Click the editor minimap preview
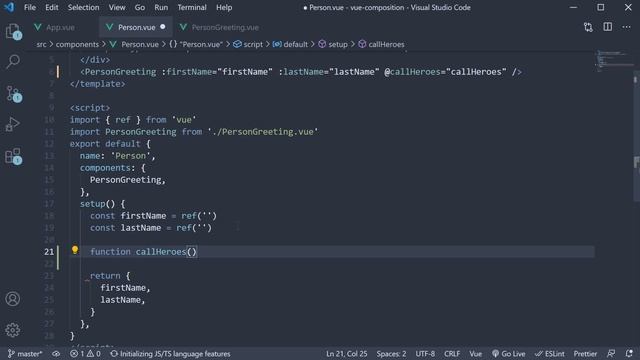Image resolution: width=640 pixels, height=360 pixels. [x=614, y=60]
